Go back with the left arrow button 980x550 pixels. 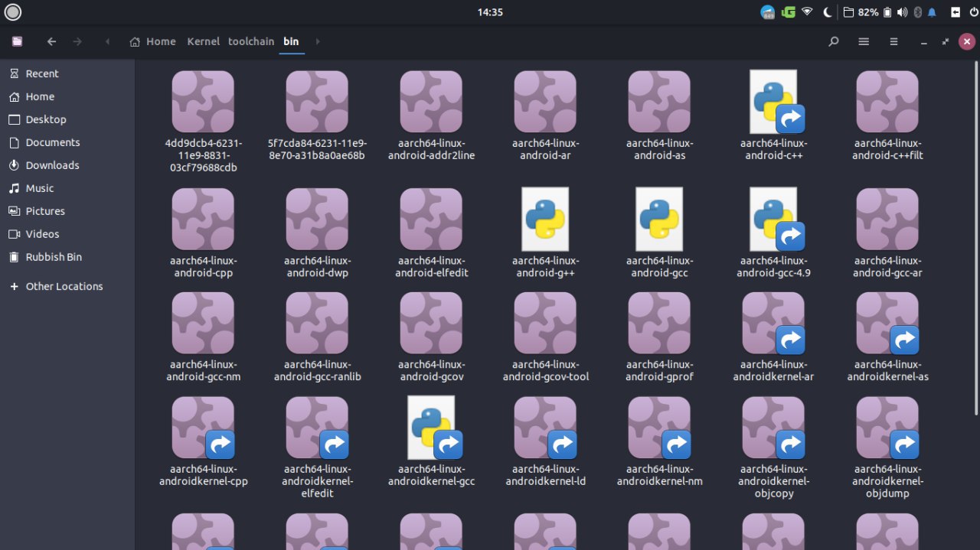click(x=51, y=41)
